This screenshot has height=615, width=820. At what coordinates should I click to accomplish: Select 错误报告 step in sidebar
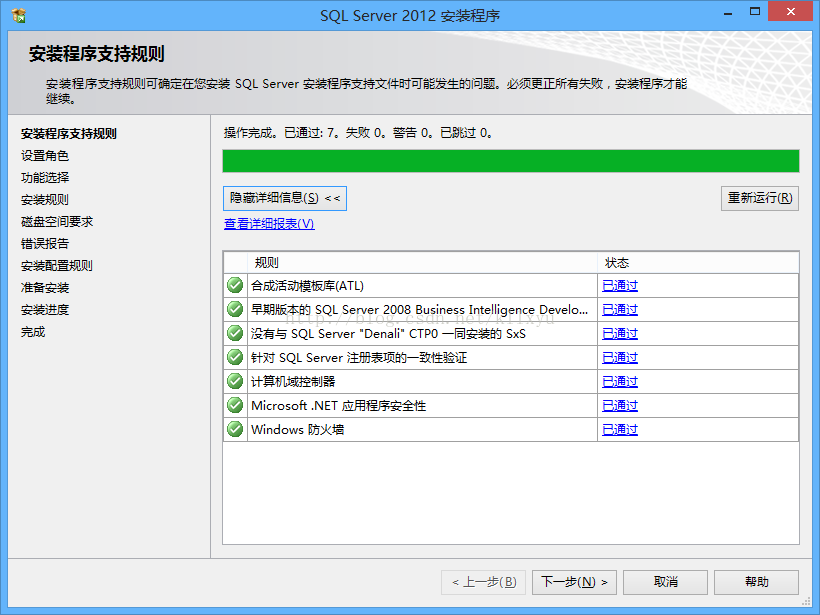(45, 244)
